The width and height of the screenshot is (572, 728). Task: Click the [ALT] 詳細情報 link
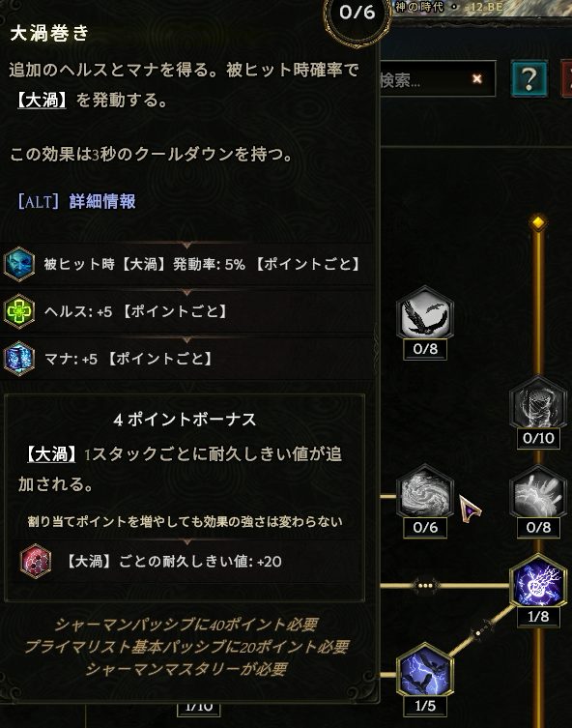[76, 201]
